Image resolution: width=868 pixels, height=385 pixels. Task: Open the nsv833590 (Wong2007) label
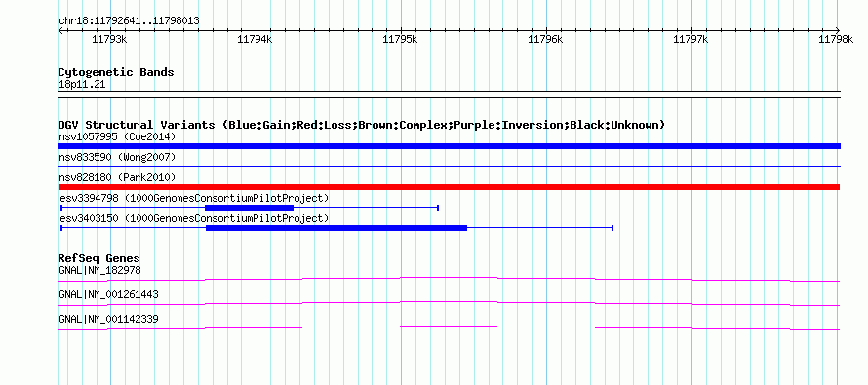click(117, 158)
